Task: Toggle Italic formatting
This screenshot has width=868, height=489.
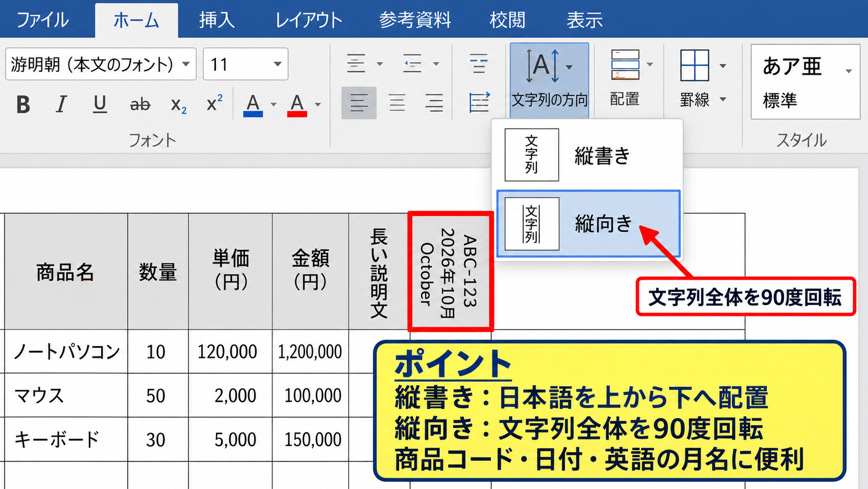Action: pyautogui.click(x=61, y=104)
